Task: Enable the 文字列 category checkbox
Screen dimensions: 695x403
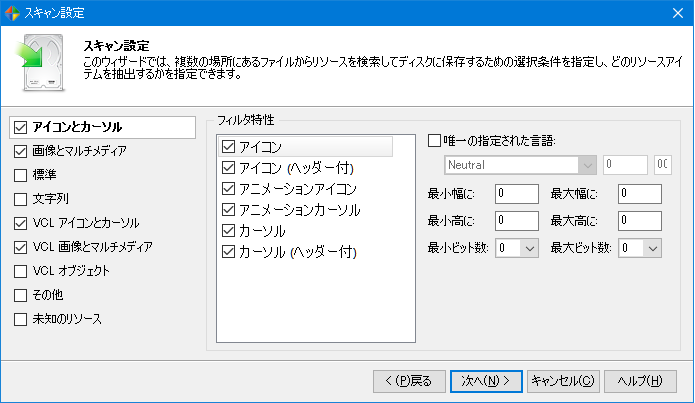Action: pyautogui.click(x=20, y=200)
